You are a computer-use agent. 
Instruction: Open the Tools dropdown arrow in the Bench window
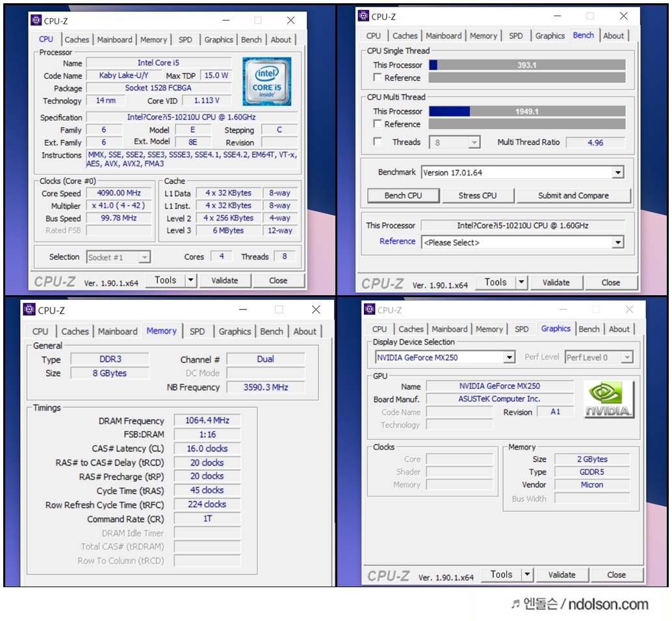[522, 282]
